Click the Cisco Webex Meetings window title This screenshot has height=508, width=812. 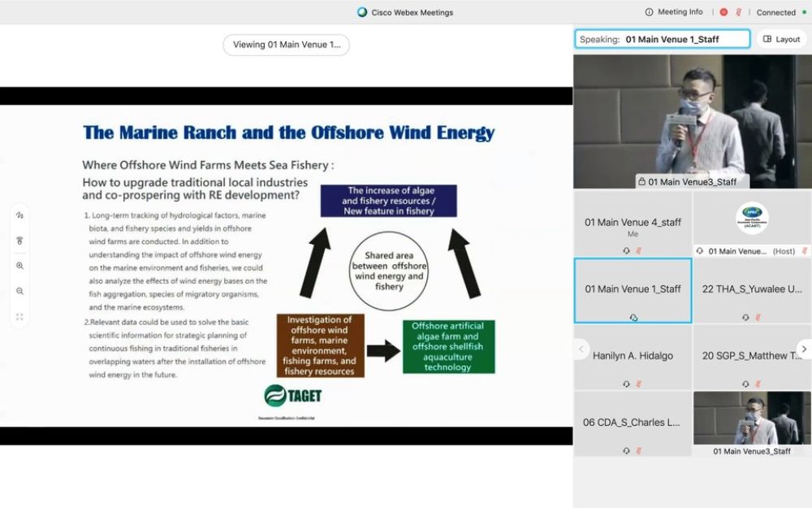[412, 12]
